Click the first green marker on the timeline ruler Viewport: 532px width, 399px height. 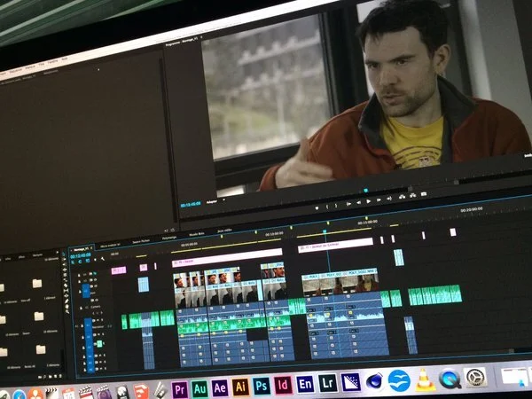[x=222, y=236]
